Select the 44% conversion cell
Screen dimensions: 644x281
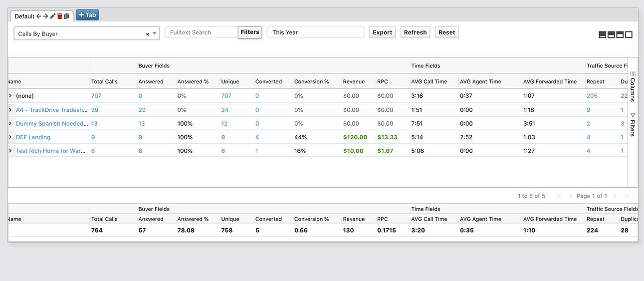point(300,137)
